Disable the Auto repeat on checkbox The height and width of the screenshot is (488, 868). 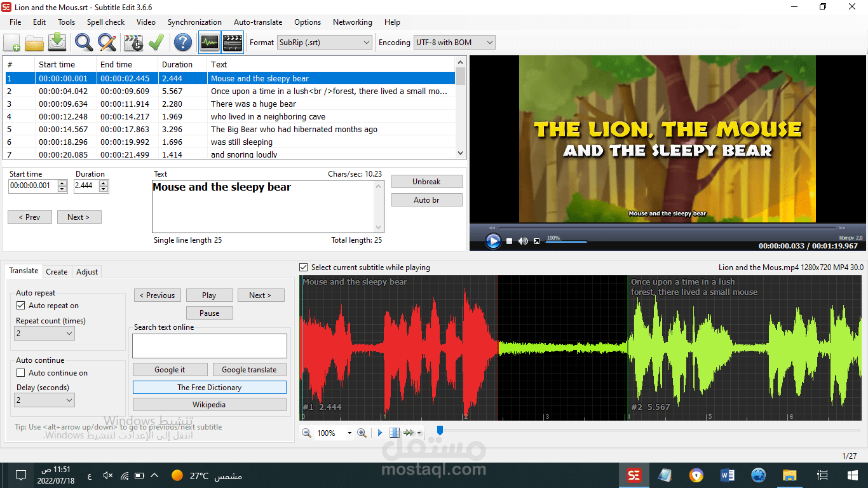(x=21, y=306)
